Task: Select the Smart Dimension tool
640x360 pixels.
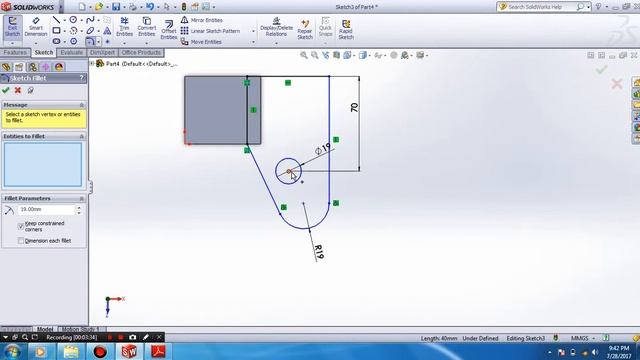Action: pyautogui.click(x=36, y=27)
